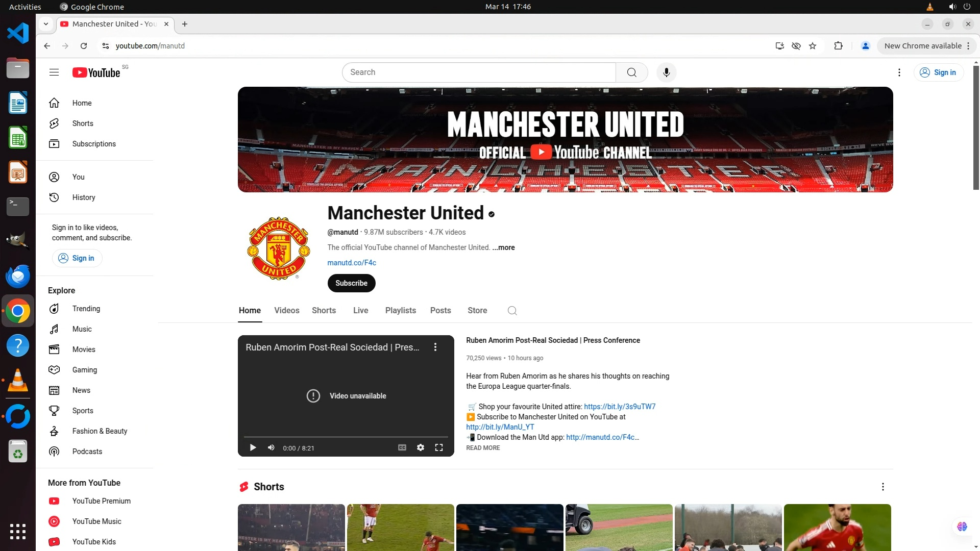Viewport: 980px width, 551px height.
Task: Click the search magnifier button
Action: pyautogui.click(x=631, y=72)
